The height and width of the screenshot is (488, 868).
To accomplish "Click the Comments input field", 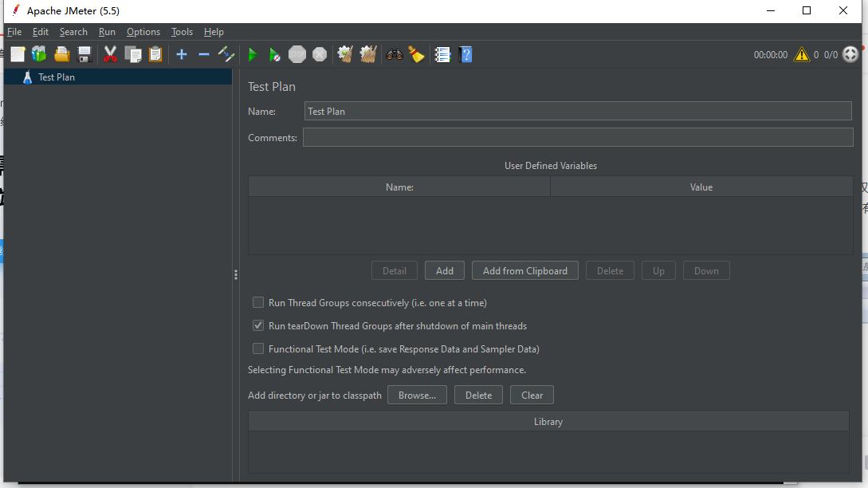I will [578, 137].
